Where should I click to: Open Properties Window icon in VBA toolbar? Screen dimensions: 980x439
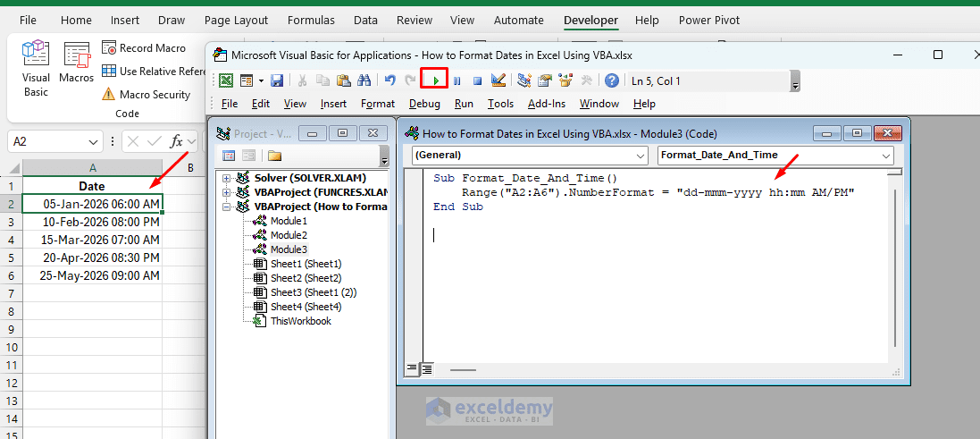pos(545,80)
